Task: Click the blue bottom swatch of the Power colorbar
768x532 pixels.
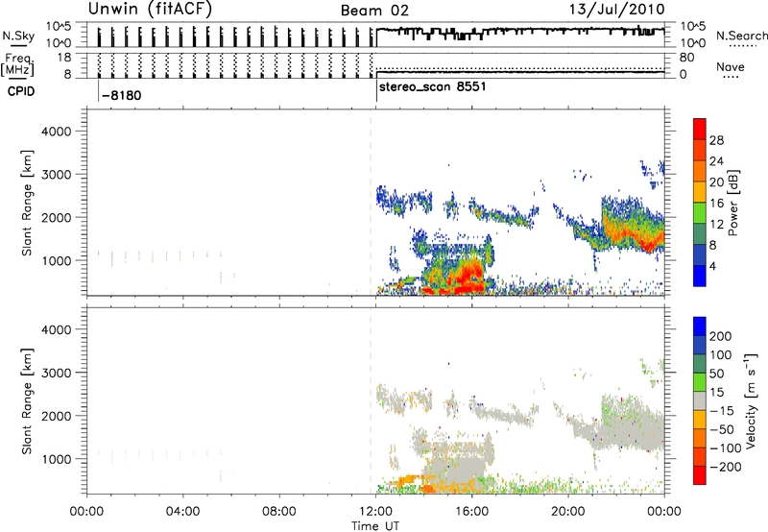Action: click(x=700, y=276)
